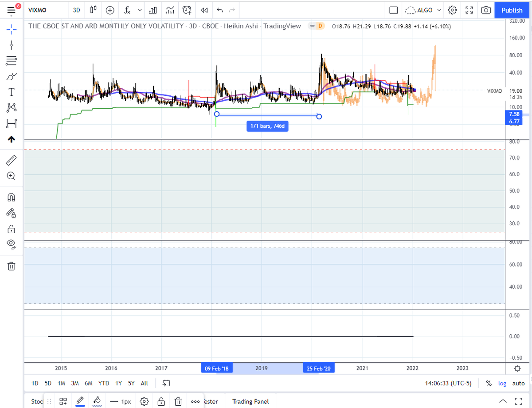Toggle stay in drawing mode
This screenshot has height=408, width=532.
[x=12, y=213]
